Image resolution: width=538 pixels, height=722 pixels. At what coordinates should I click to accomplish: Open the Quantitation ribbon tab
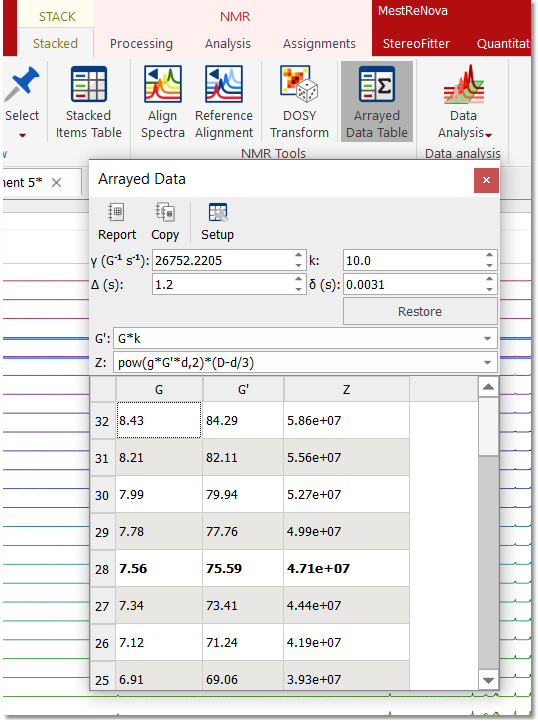pyautogui.click(x=503, y=43)
